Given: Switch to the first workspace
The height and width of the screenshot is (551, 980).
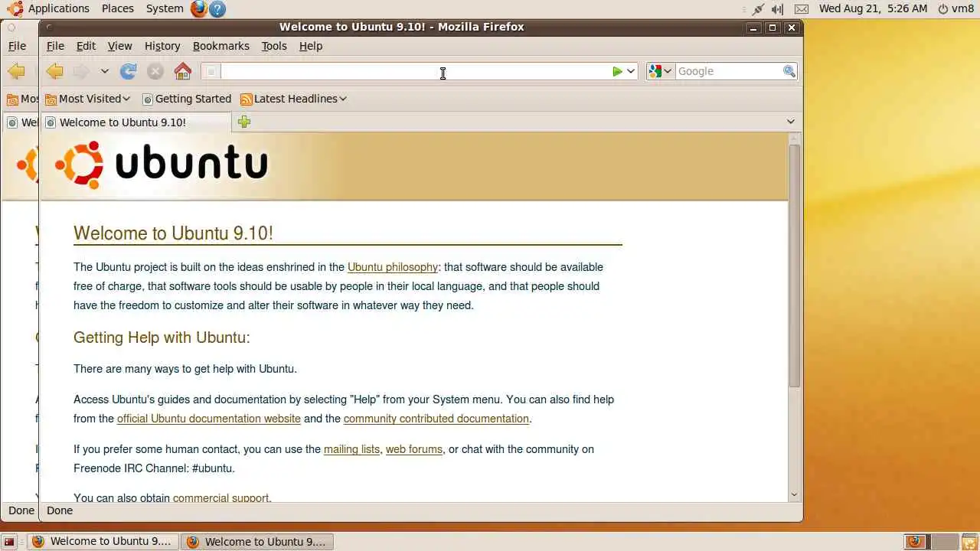Looking at the screenshot, I should click(x=916, y=542).
